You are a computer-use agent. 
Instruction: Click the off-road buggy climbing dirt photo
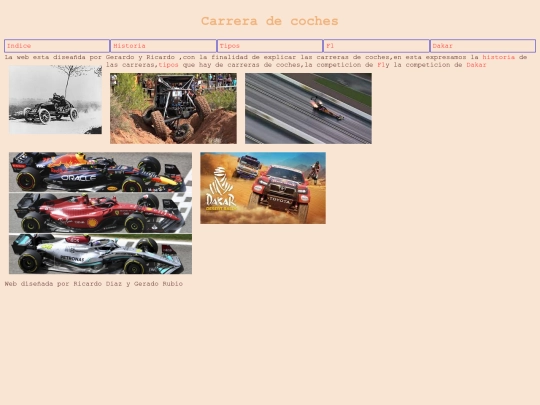point(173,108)
